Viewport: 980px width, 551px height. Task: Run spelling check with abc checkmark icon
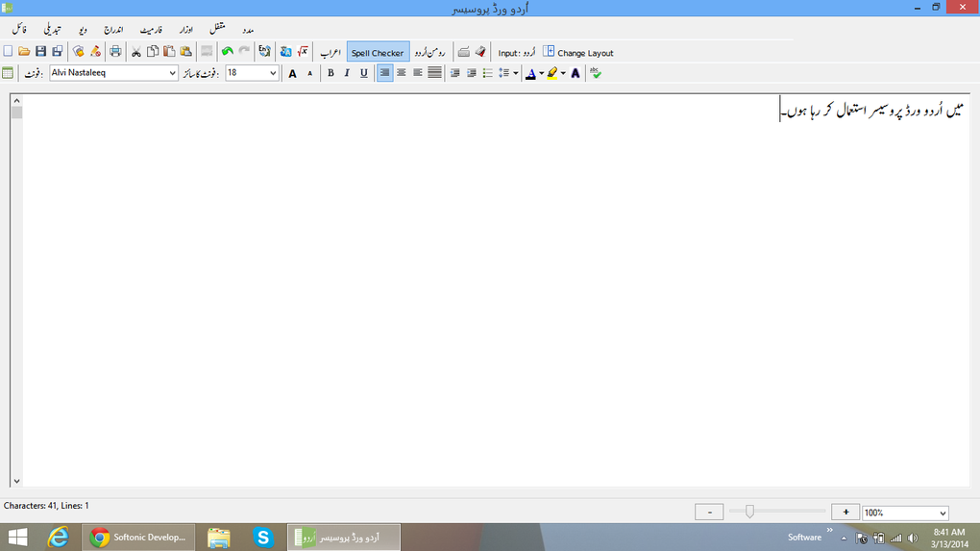(x=595, y=73)
